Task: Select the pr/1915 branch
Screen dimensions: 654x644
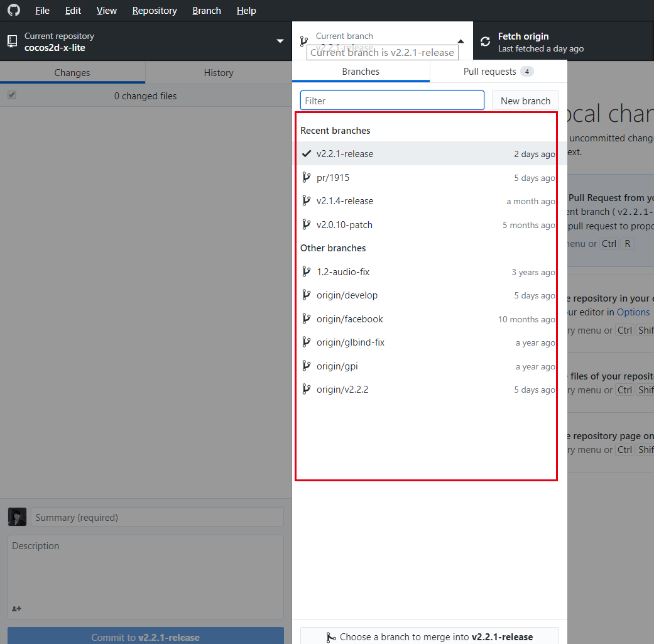Action: pyautogui.click(x=430, y=177)
